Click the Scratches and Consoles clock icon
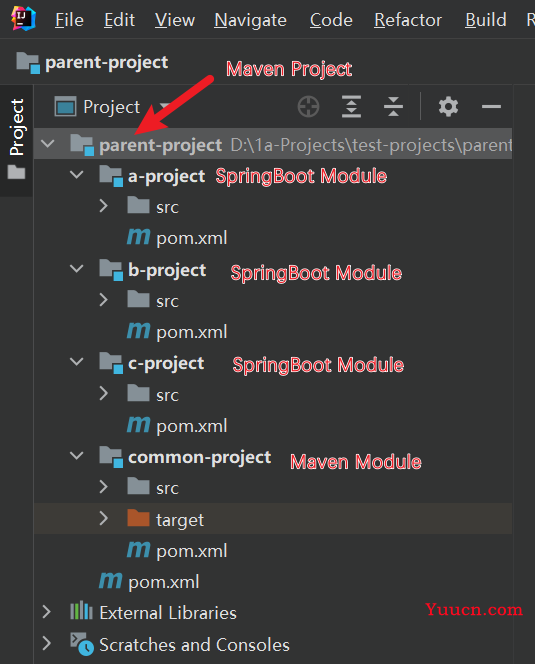 [x=81, y=644]
